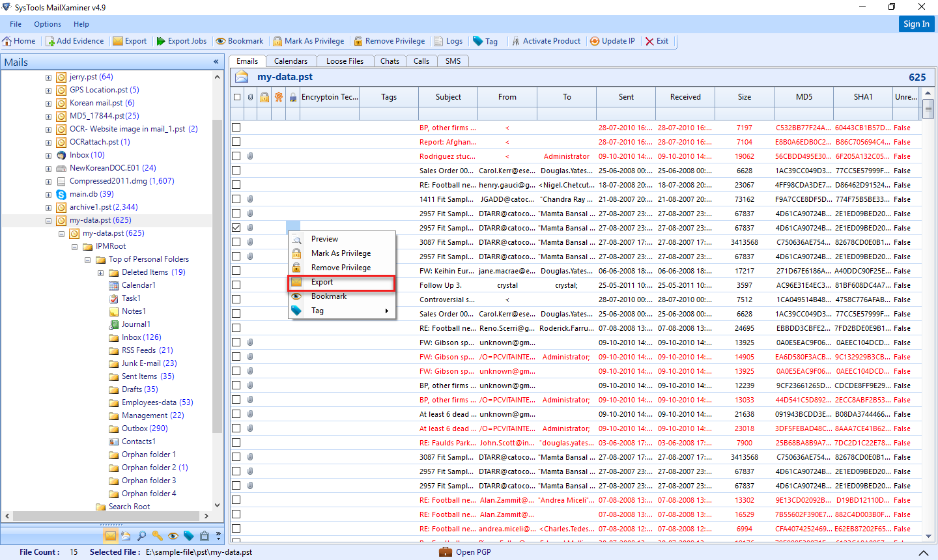Click the my-data.pst folder icon in list header
The width and height of the screenshot is (938, 560).
point(242,76)
